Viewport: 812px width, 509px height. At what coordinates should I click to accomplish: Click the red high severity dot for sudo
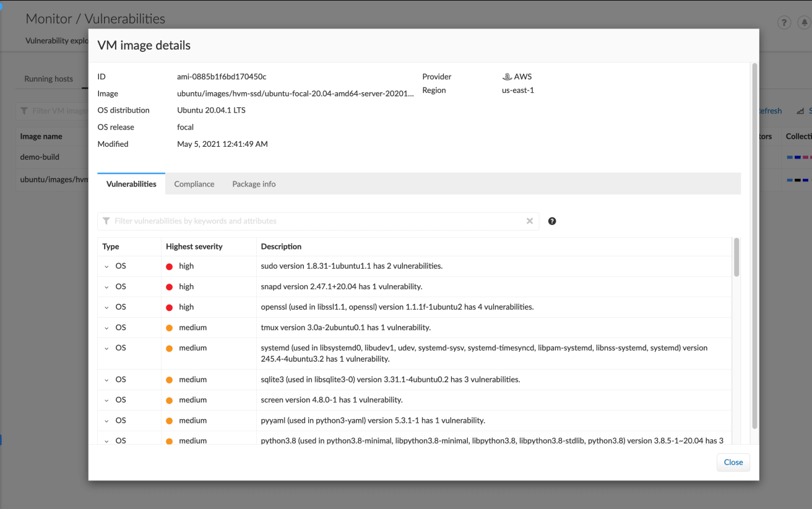click(x=168, y=266)
